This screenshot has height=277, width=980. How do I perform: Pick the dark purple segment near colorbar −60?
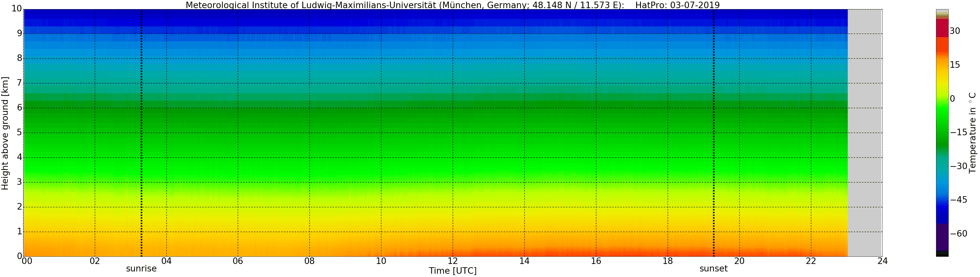pyautogui.click(x=942, y=237)
